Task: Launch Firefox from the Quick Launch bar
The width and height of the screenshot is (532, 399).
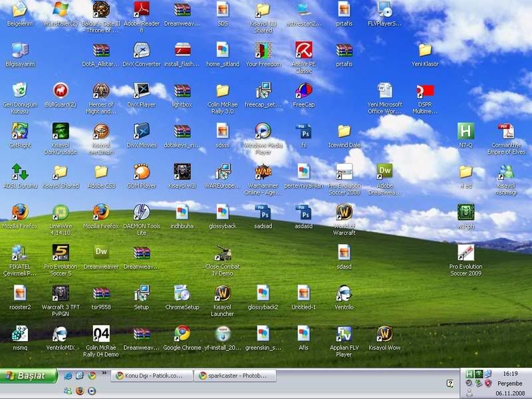Action: [x=80, y=391]
